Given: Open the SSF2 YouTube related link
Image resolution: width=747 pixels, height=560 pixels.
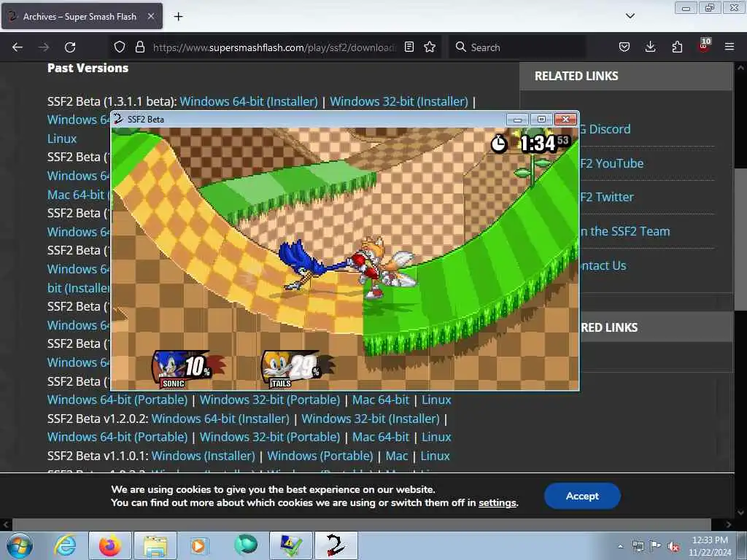Looking at the screenshot, I should (x=612, y=163).
